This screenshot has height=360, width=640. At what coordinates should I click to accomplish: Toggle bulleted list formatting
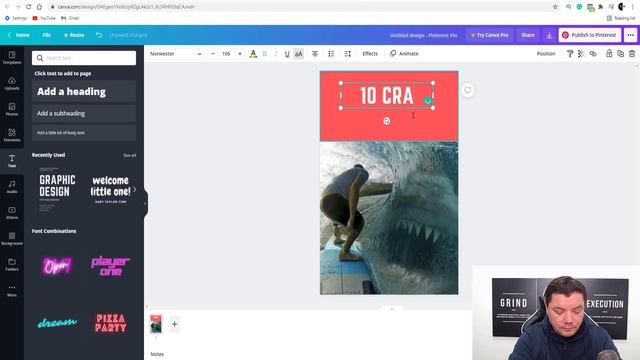331,54
